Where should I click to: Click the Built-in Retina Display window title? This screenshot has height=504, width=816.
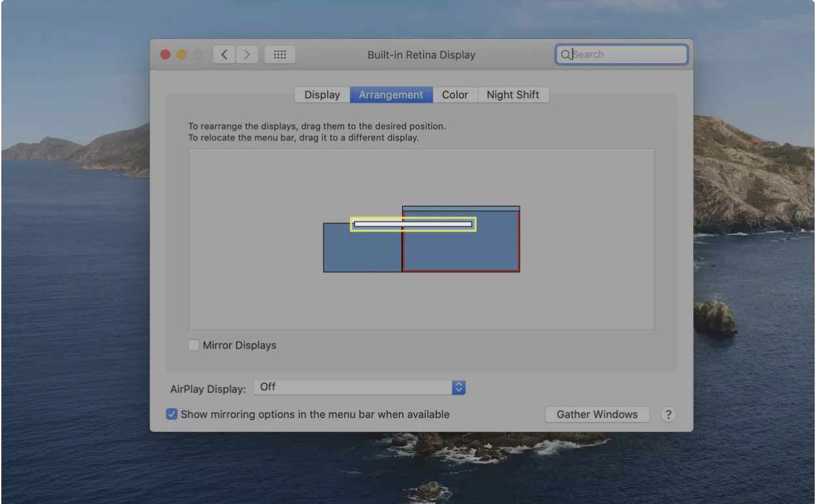point(421,55)
